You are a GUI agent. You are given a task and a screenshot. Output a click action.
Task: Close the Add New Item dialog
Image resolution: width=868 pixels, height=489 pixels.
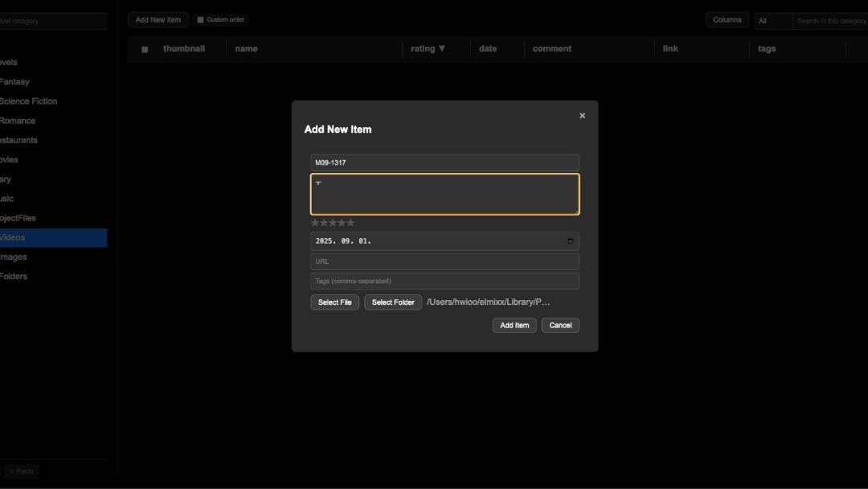(582, 116)
